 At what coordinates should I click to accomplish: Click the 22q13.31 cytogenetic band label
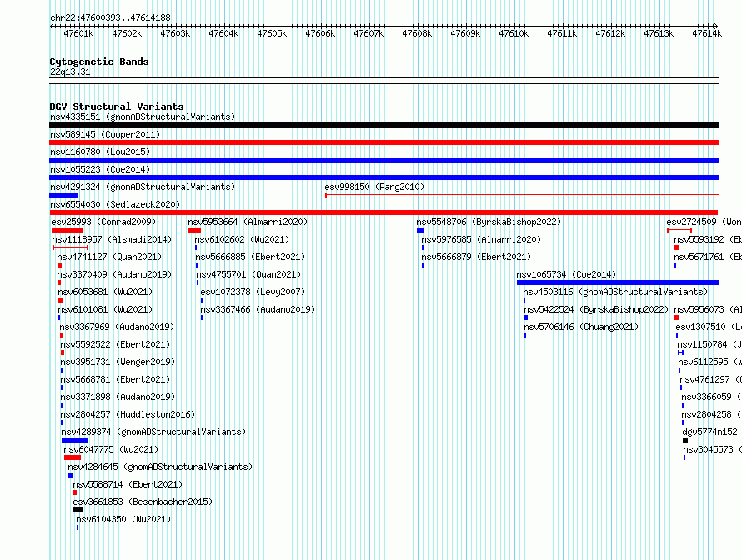point(70,72)
